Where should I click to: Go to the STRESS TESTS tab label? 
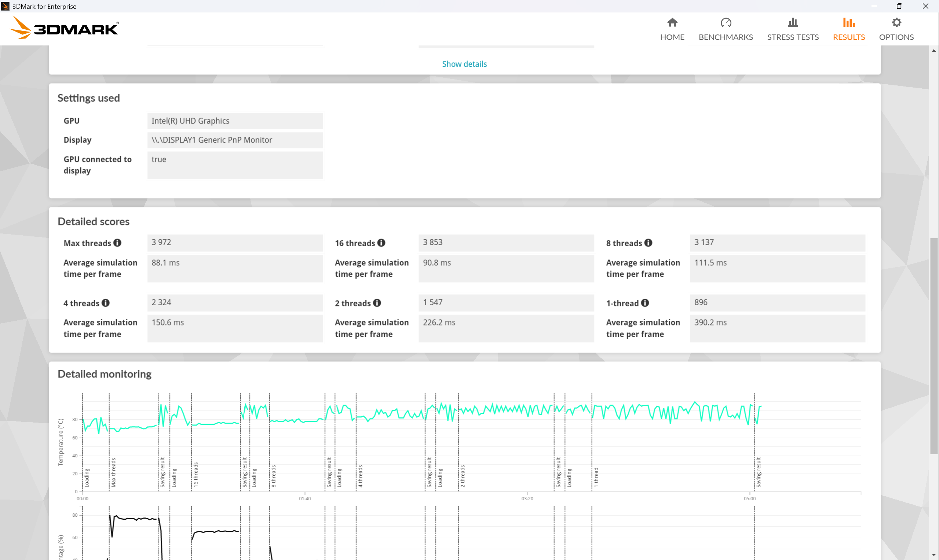[x=793, y=37]
